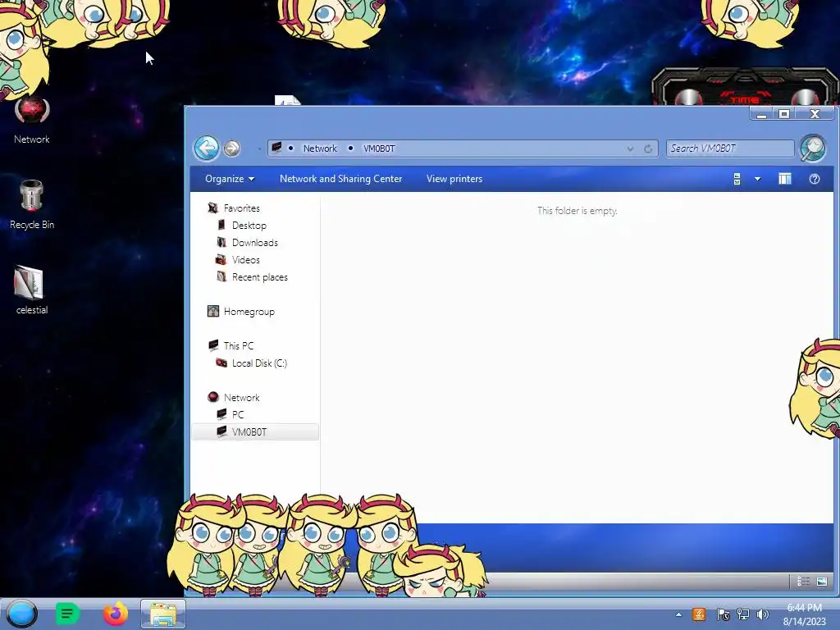Click the Homegroup icon in sidebar
This screenshot has height=630, width=840.
[x=212, y=311]
